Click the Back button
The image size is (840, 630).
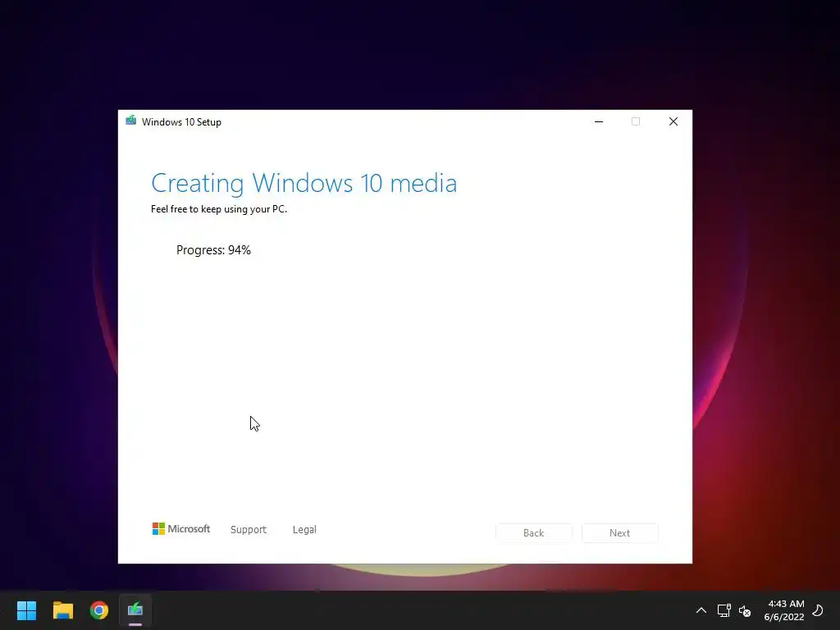coord(533,533)
